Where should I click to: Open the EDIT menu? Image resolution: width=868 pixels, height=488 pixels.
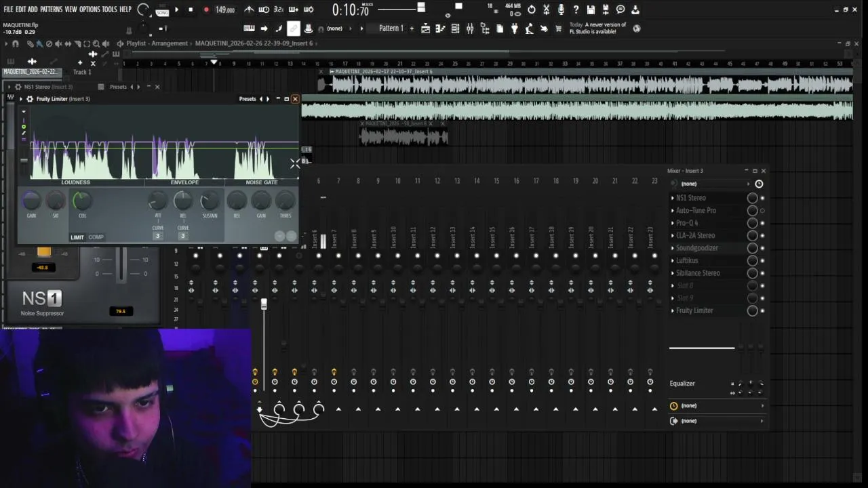[21, 9]
